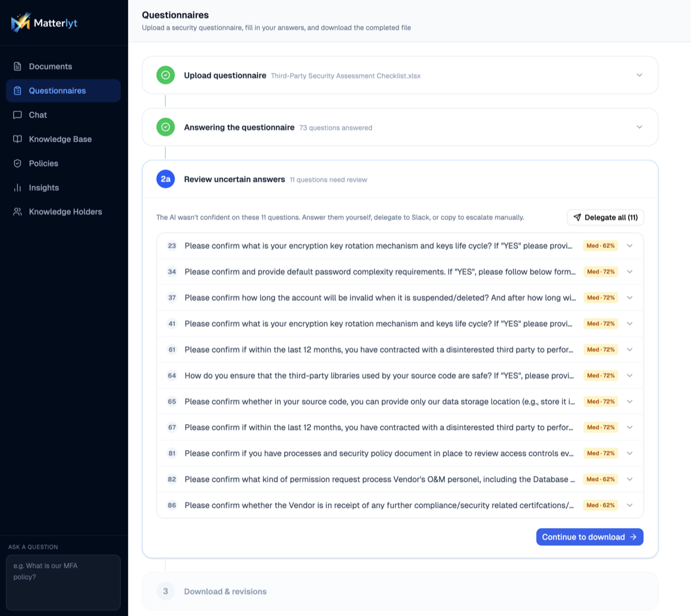The width and height of the screenshot is (691, 616).
Task: Click the Knowledge Holders people icon
Action: 17,212
